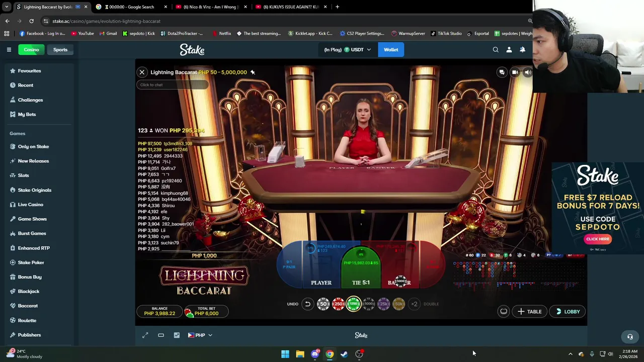Open the Stake search icon

pyautogui.click(x=496, y=50)
